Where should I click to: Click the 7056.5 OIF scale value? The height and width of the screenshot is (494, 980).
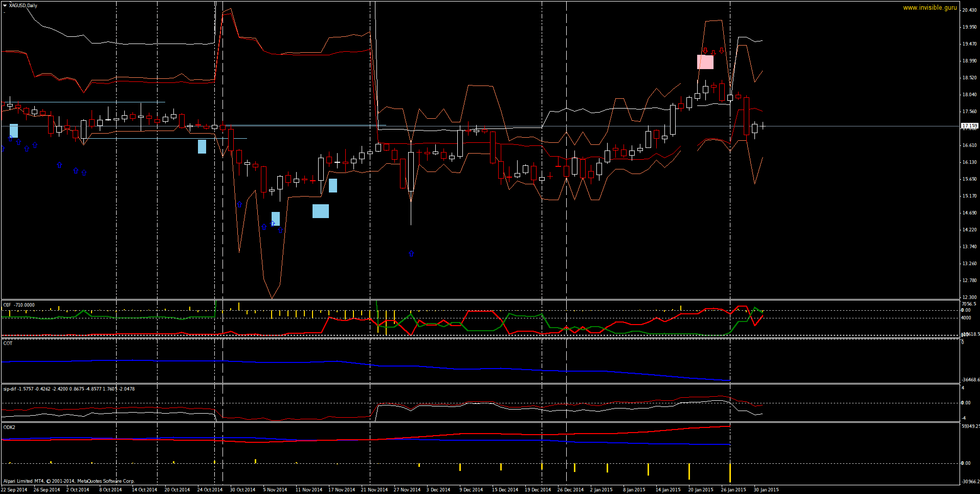click(969, 304)
